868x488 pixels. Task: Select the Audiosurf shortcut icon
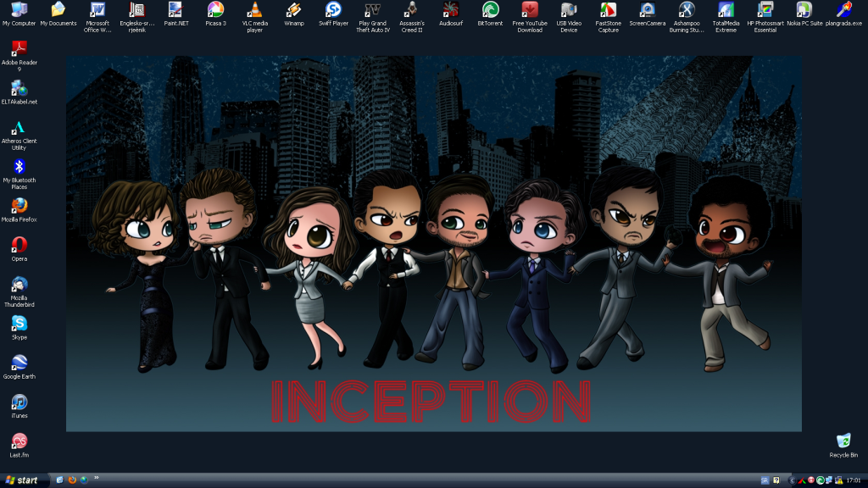pos(451,14)
